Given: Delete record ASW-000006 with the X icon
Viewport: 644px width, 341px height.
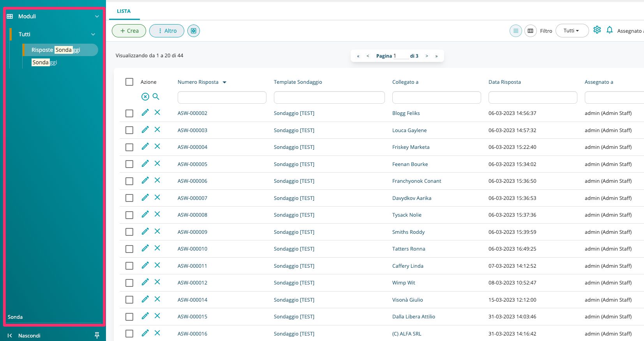Looking at the screenshot, I should click(x=157, y=180).
